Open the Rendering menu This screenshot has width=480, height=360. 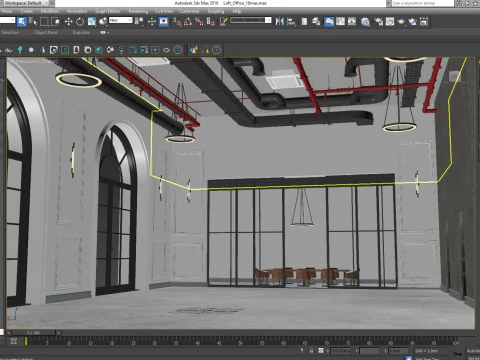[x=138, y=11]
